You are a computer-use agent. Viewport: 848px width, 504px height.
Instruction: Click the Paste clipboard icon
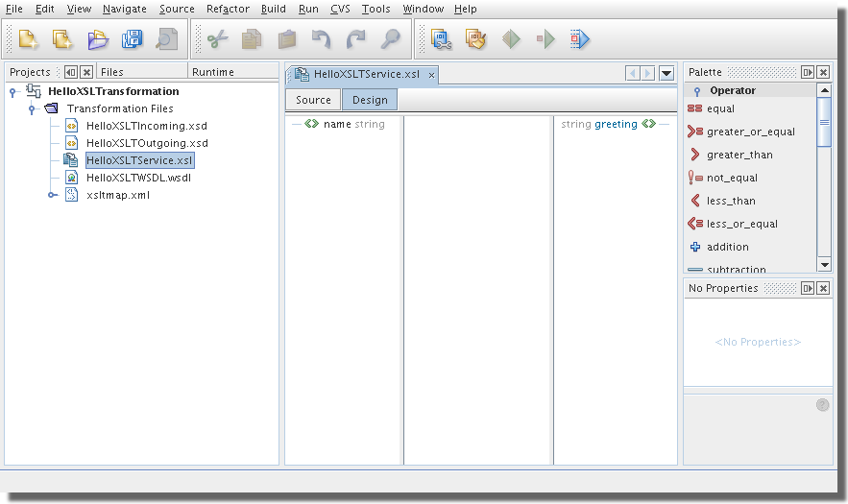(286, 39)
